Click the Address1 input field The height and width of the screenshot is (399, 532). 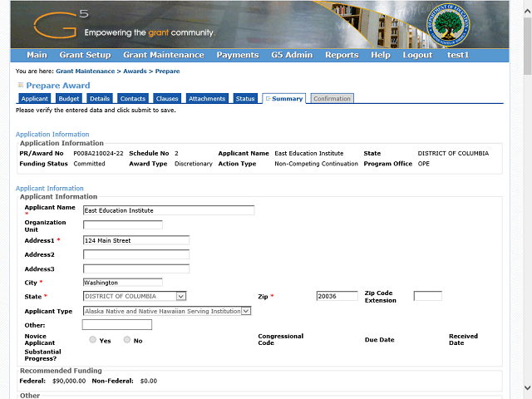[135, 240]
